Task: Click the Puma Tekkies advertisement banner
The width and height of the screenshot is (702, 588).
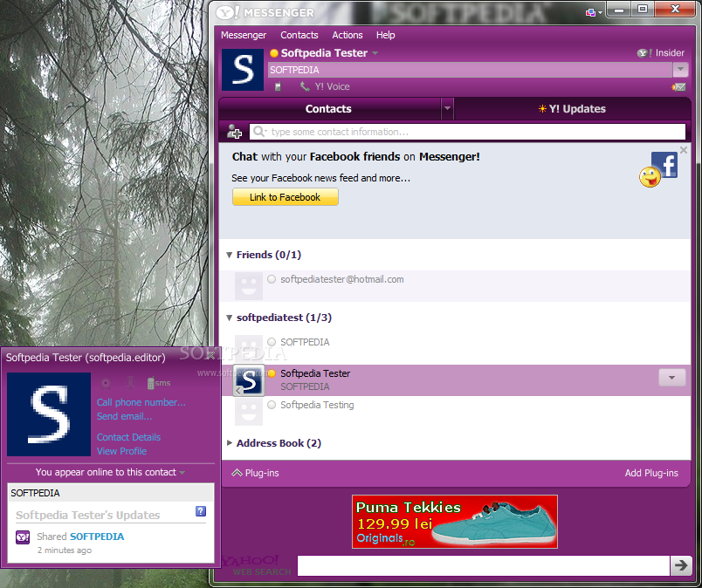Action: [x=454, y=522]
